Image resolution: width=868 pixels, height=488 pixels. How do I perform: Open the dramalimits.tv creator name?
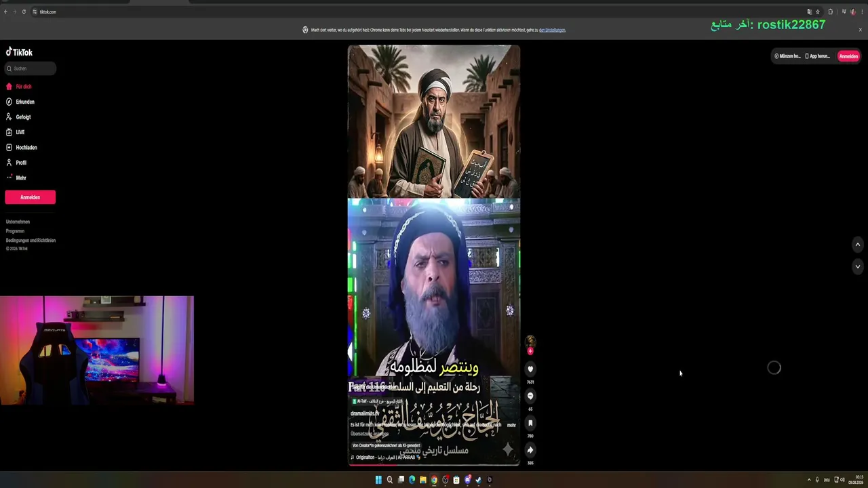365,413
